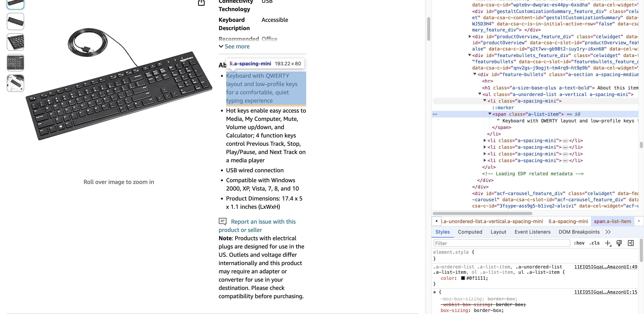Collapse the feature-bullets div node
The width and height of the screenshot is (644, 314).
click(x=475, y=74)
